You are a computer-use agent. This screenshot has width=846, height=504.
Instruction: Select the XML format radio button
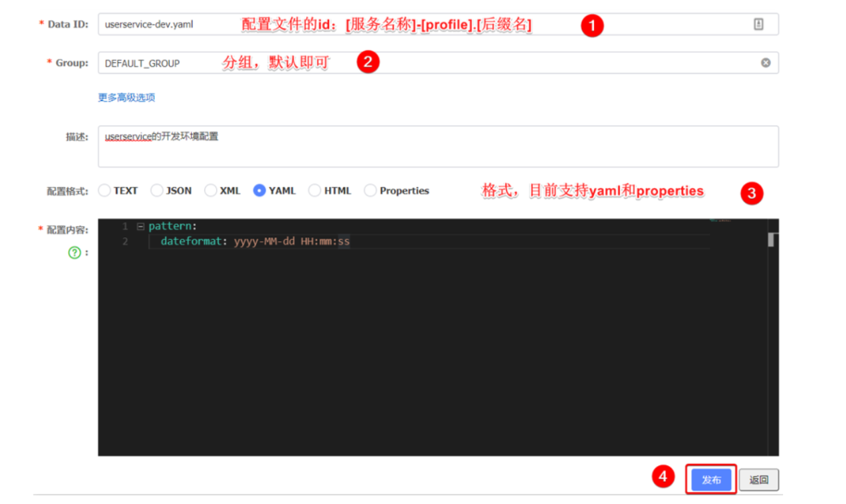coord(211,191)
